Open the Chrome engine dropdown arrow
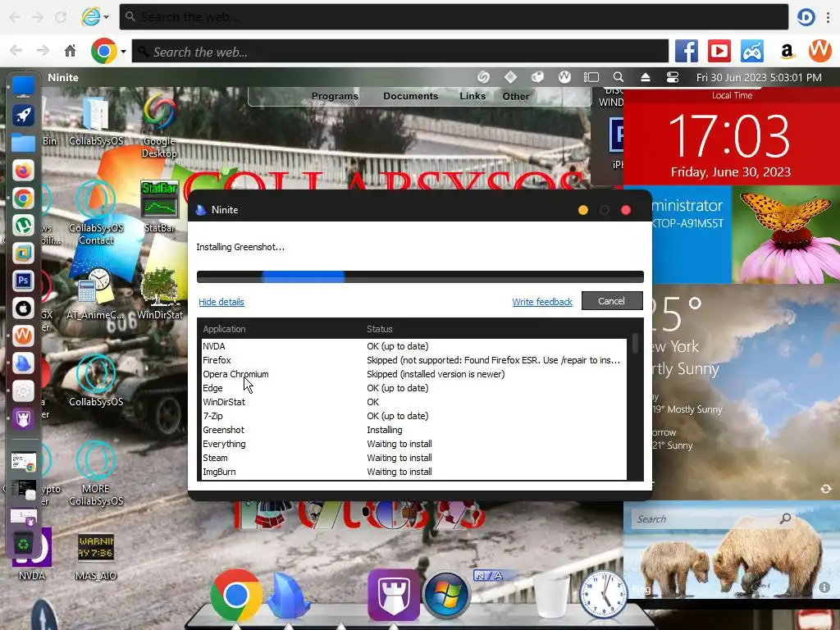Image resolution: width=840 pixels, height=630 pixels. [123, 52]
